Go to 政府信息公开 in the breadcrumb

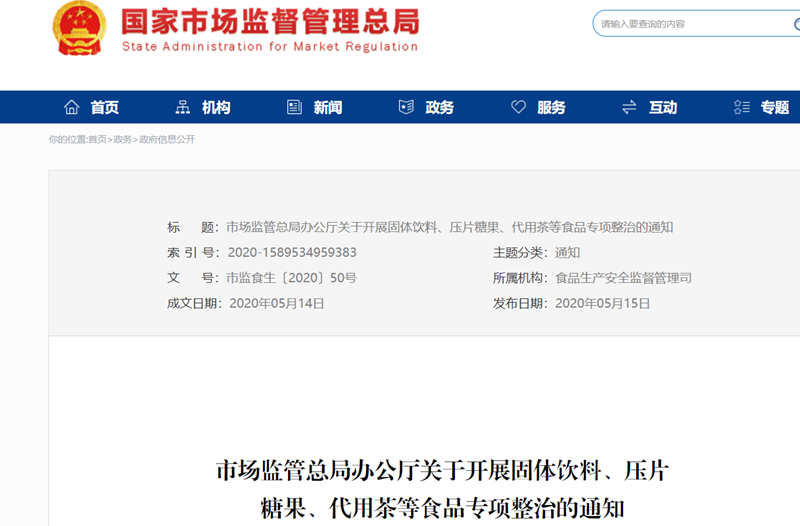[167, 139]
